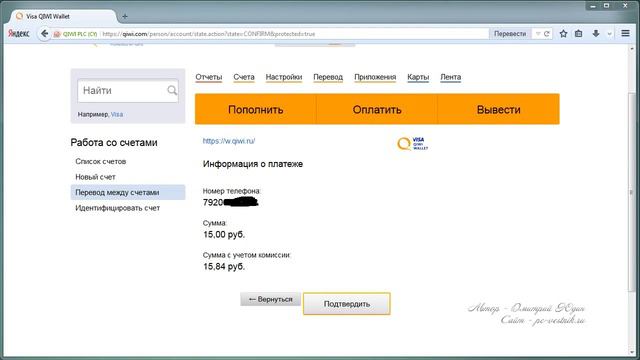
Task: Open a new tab with plus button
Action: click(x=125, y=16)
